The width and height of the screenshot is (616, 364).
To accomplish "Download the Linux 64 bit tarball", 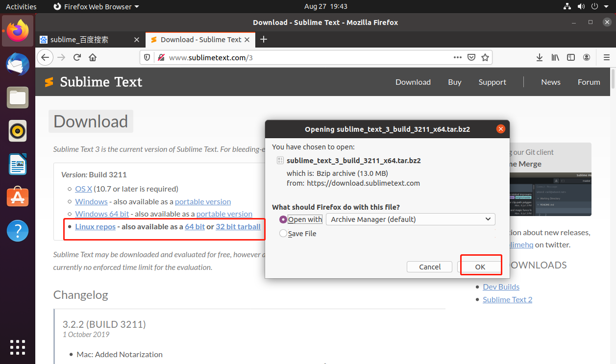I will click(195, 226).
